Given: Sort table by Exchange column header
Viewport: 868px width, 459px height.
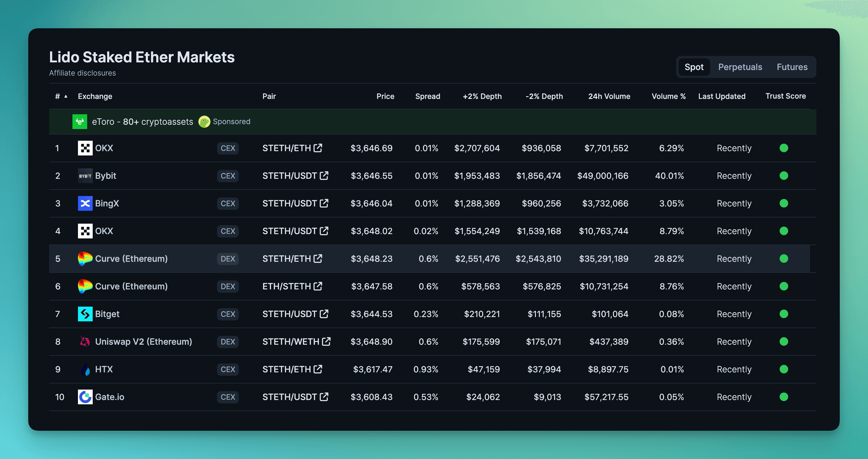Looking at the screenshot, I should [95, 96].
